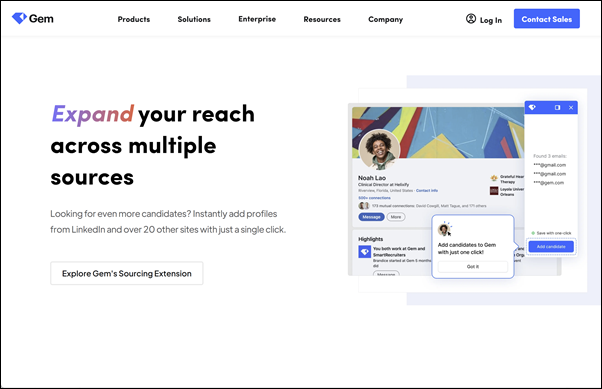Open the Solutions menu
Image resolution: width=602 pixels, height=389 pixels.
194,19
